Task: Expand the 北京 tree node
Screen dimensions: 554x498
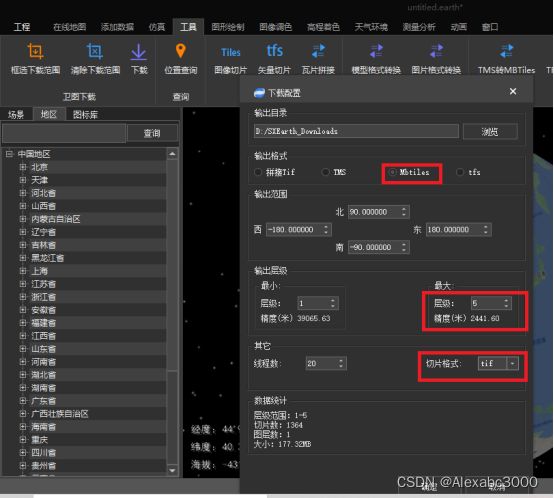Action: pyautogui.click(x=23, y=167)
